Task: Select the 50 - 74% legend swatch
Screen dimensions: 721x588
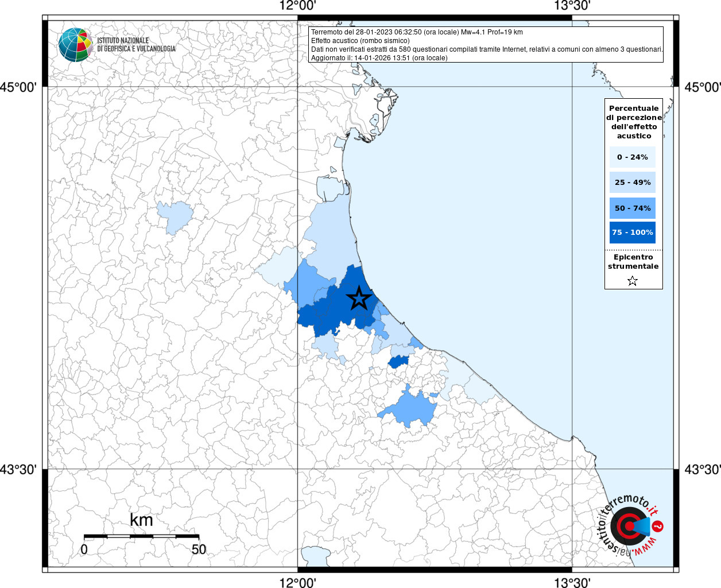Action: [x=633, y=208]
